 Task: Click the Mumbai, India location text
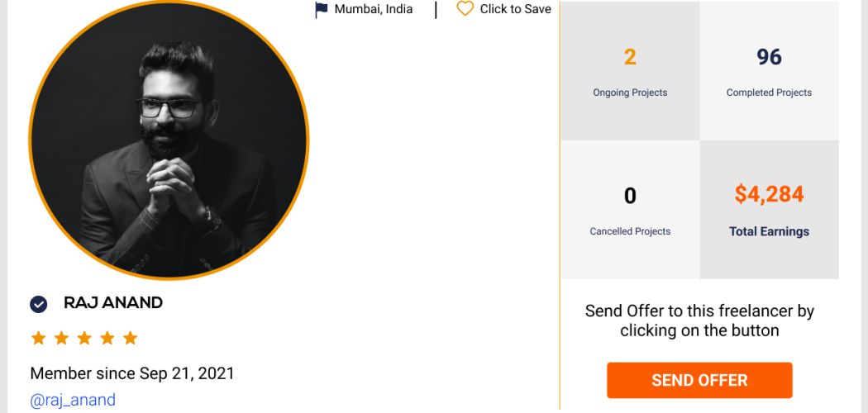point(374,10)
